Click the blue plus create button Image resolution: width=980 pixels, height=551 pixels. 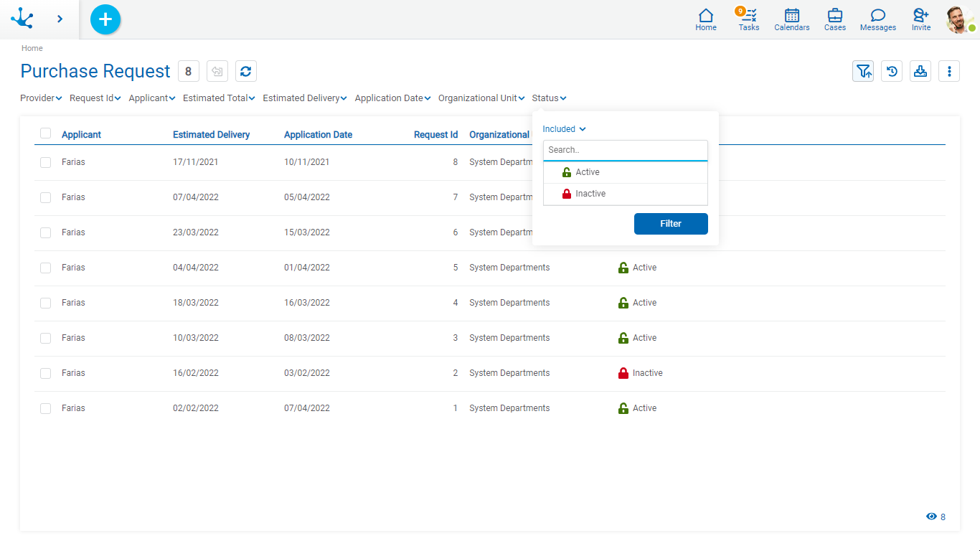(x=105, y=19)
